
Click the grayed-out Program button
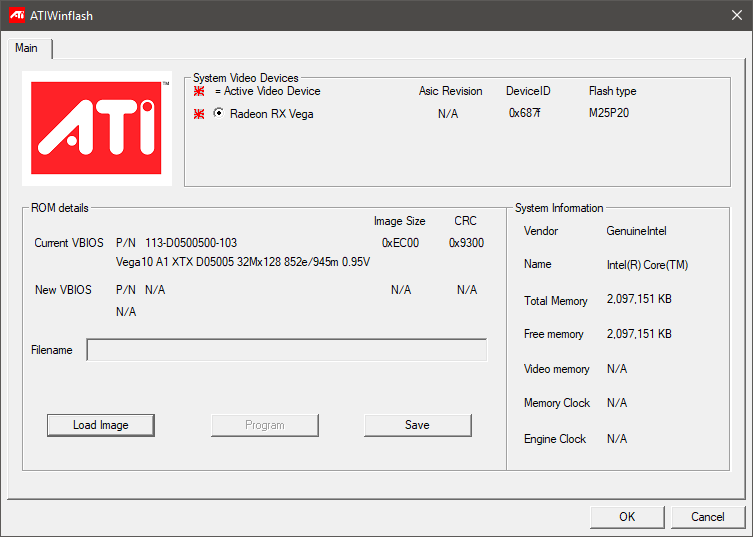tap(265, 425)
